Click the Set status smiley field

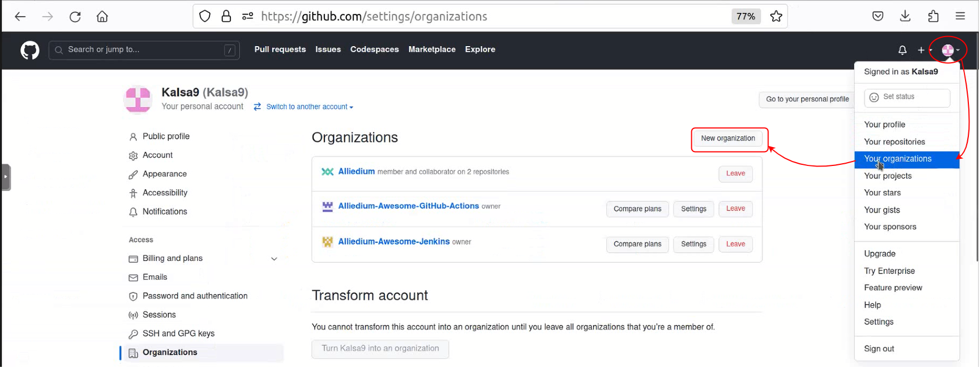pyautogui.click(x=907, y=97)
